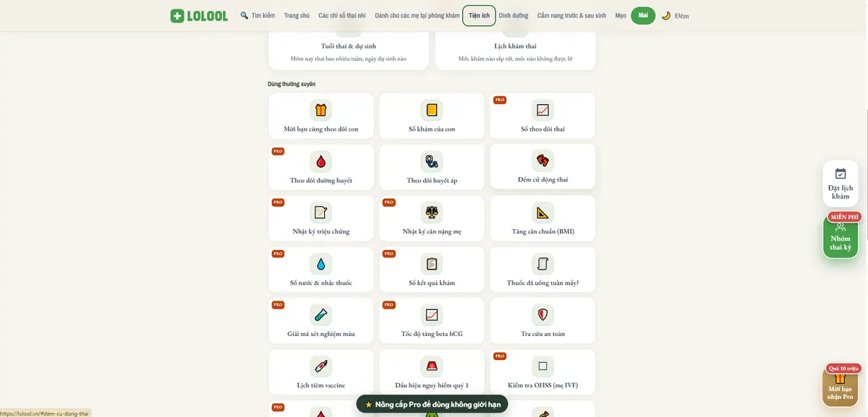The width and height of the screenshot is (868, 417).
Task: Open Cẩm nang trước & sau sinh
Action: click(571, 15)
